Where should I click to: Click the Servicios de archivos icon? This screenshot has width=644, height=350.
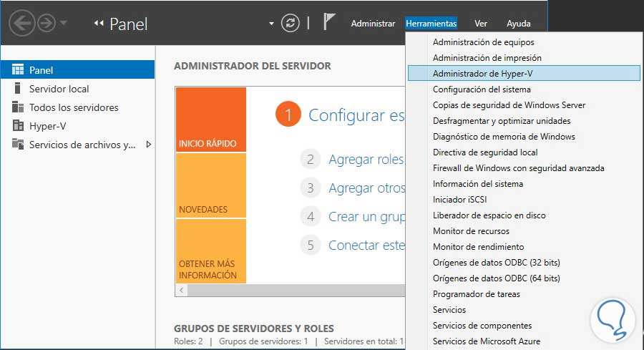(18, 144)
